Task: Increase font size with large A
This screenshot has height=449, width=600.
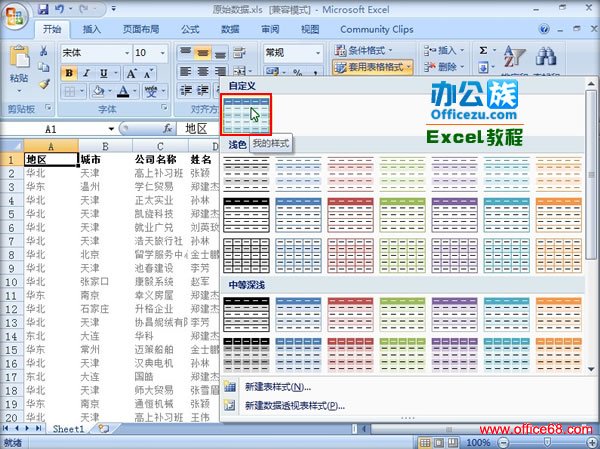Action: coord(131,73)
